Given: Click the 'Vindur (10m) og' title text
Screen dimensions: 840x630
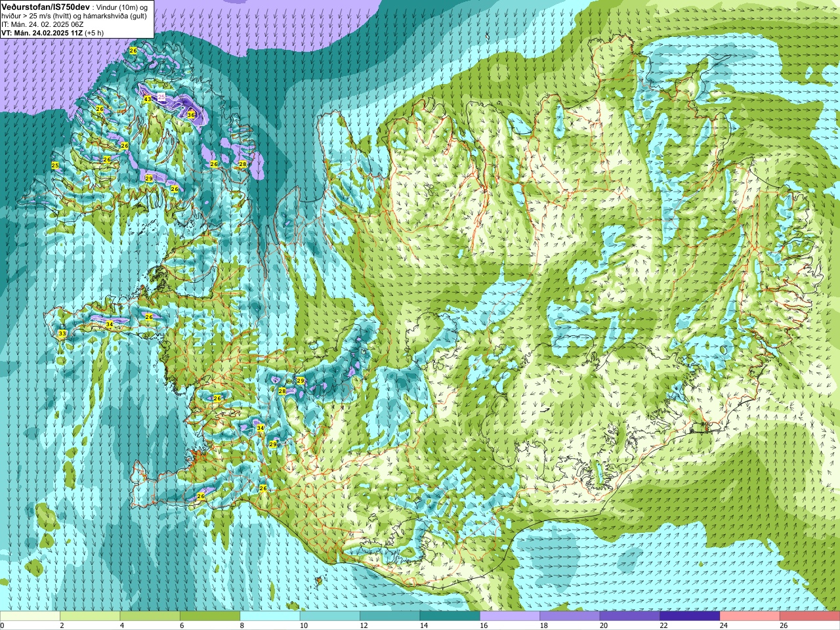Looking at the screenshot, I should coord(121,7).
